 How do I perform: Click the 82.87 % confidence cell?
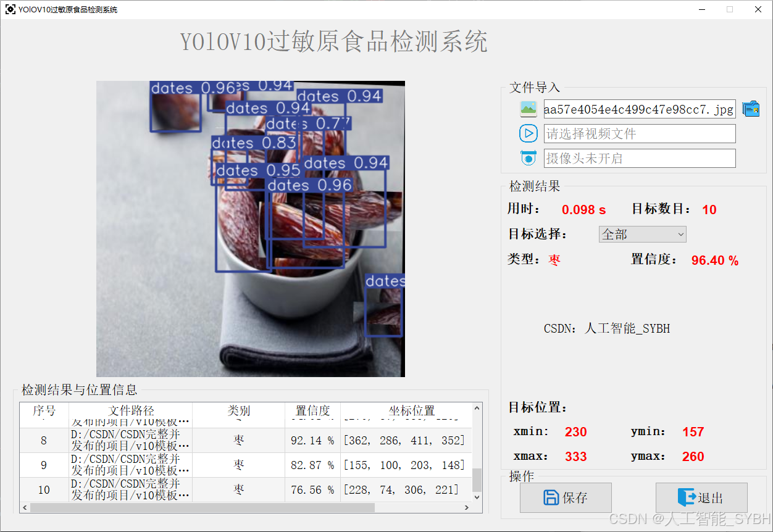(313, 465)
